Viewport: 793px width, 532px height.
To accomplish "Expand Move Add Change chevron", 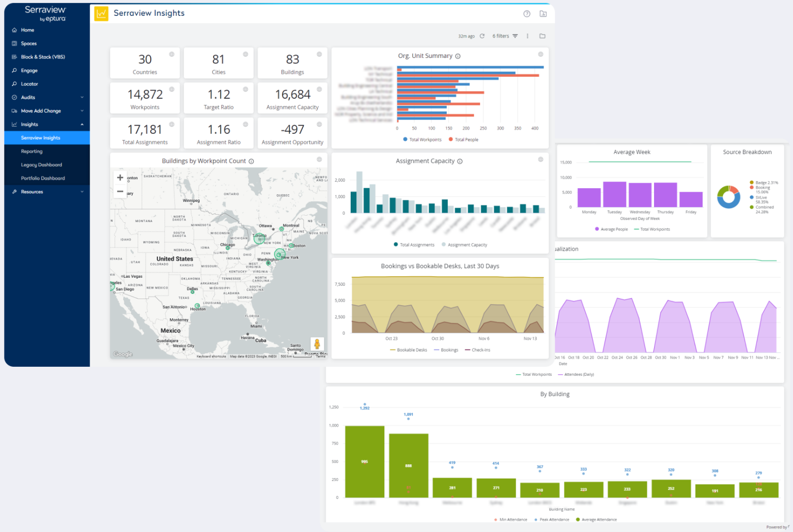I will [82, 111].
